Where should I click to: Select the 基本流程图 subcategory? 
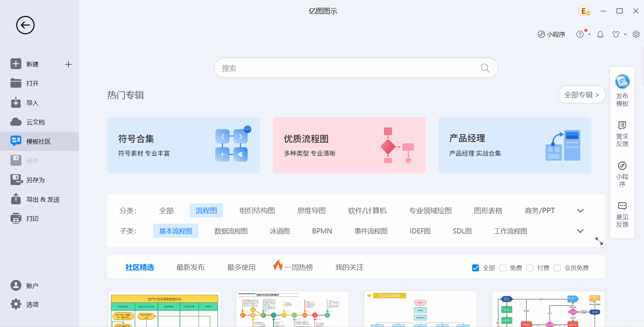coord(176,231)
